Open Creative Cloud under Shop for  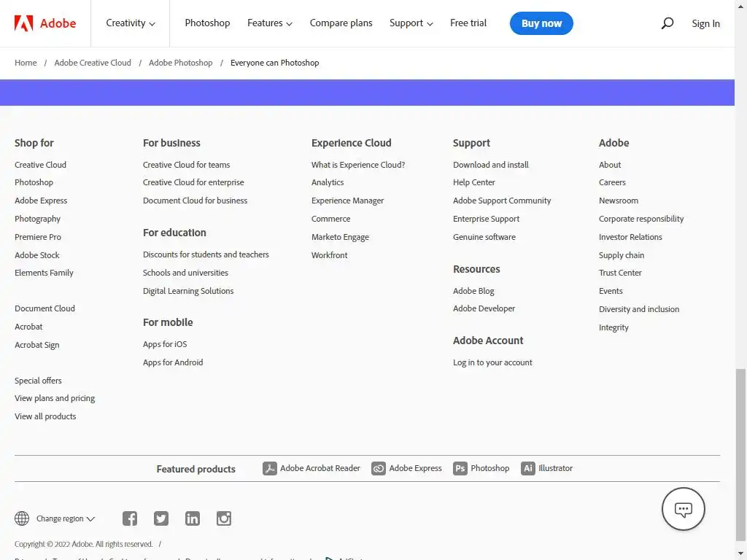click(41, 165)
